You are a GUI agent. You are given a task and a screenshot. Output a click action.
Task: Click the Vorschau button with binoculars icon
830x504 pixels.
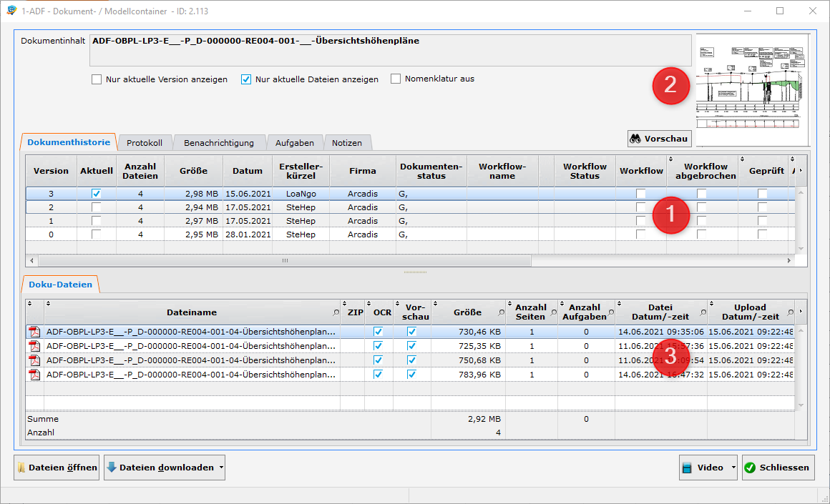659,139
